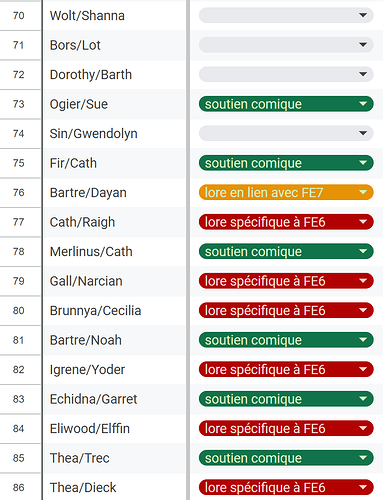Select the Echidna/Garret cell
Screen dimensions: 383x500
coord(115,399)
